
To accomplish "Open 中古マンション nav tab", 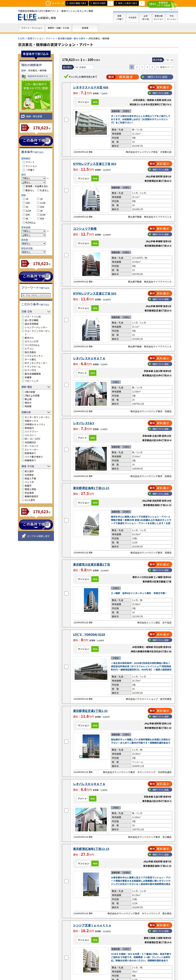I will 172,17.
